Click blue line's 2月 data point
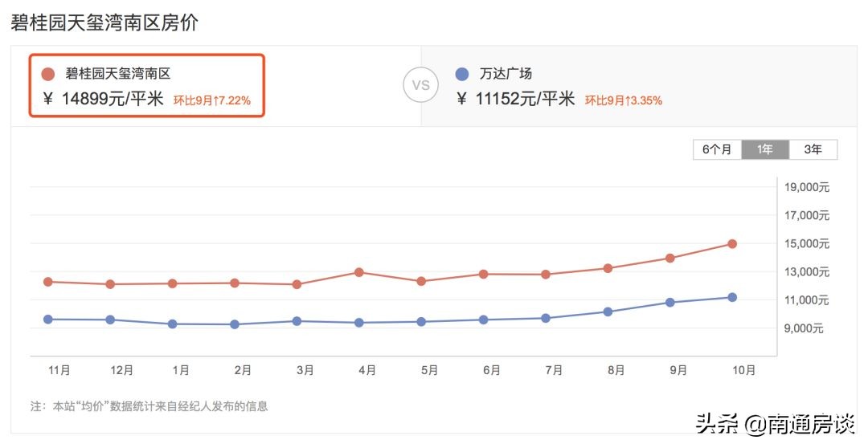 (235, 324)
